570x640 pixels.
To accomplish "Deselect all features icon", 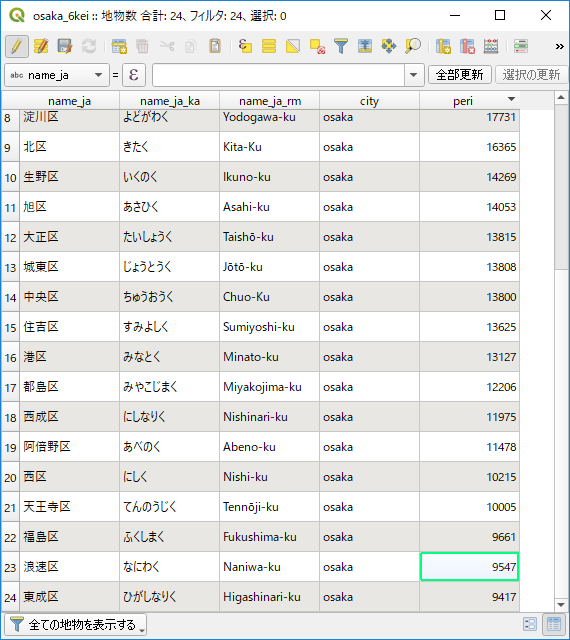I will pyautogui.click(x=317, y=46).
